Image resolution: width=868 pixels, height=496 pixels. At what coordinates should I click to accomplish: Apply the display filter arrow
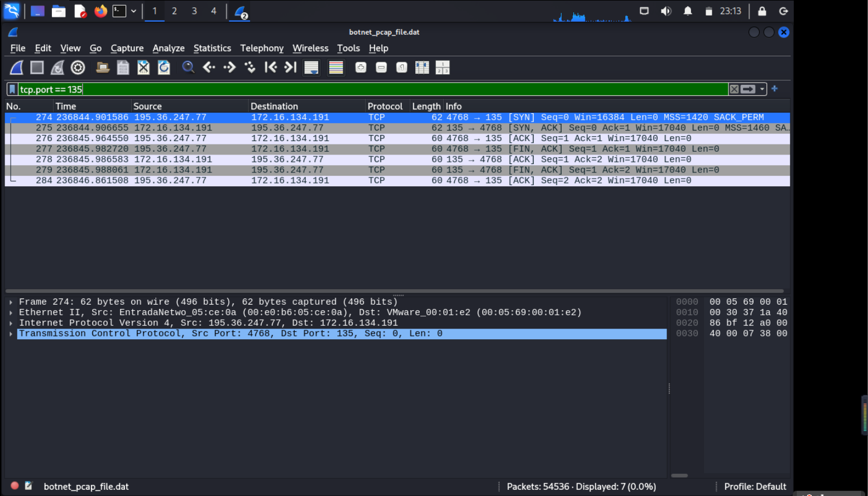coord(748,89)
